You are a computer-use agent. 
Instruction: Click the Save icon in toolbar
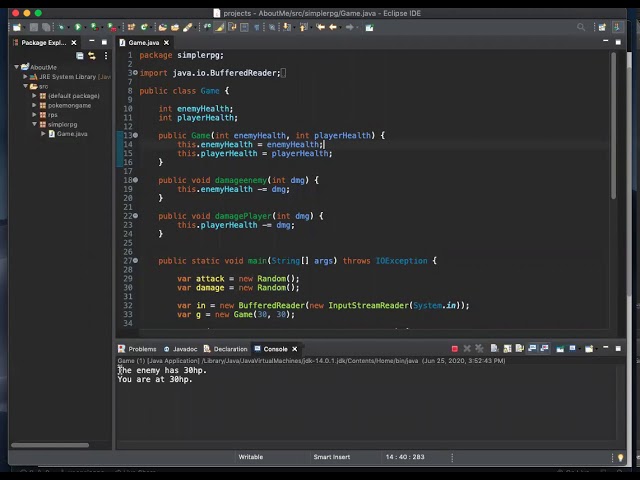pyautogui.click(x=34, y=27)
